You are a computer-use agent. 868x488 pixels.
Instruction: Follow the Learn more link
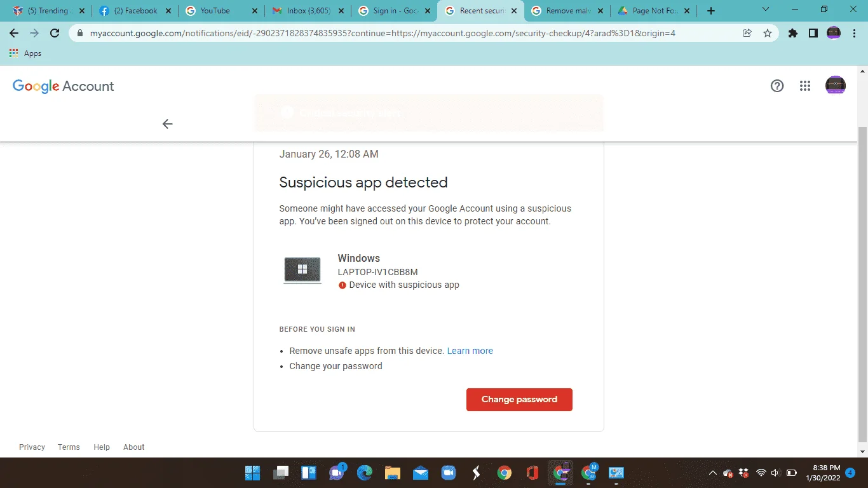470,351
